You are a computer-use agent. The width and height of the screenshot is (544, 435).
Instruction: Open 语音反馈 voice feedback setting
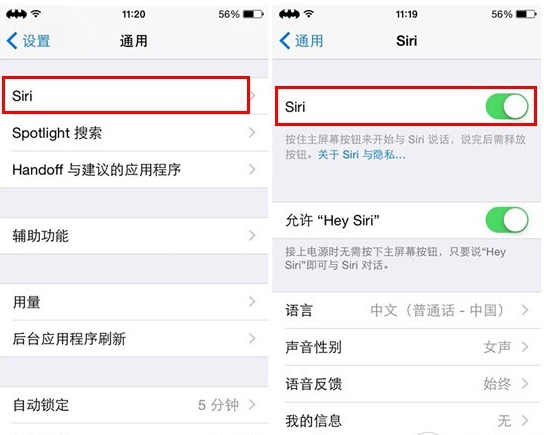coord(407,384)
